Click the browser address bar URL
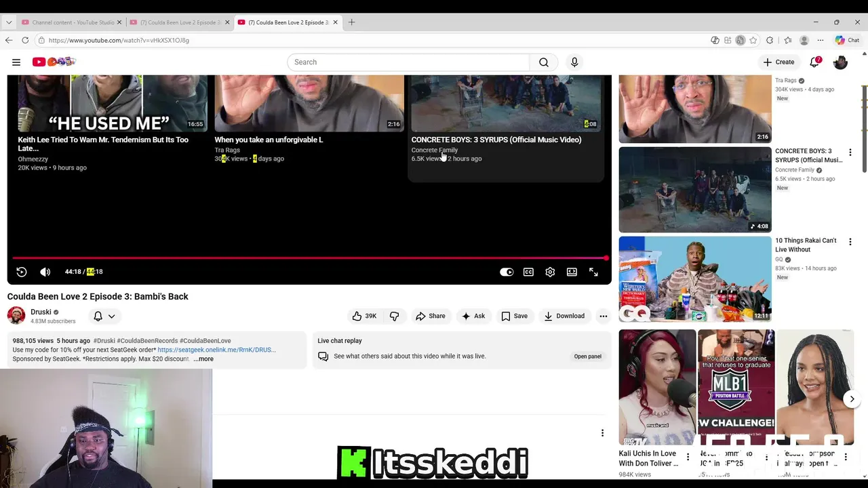868x488 pixels. [x=119, y=41]
